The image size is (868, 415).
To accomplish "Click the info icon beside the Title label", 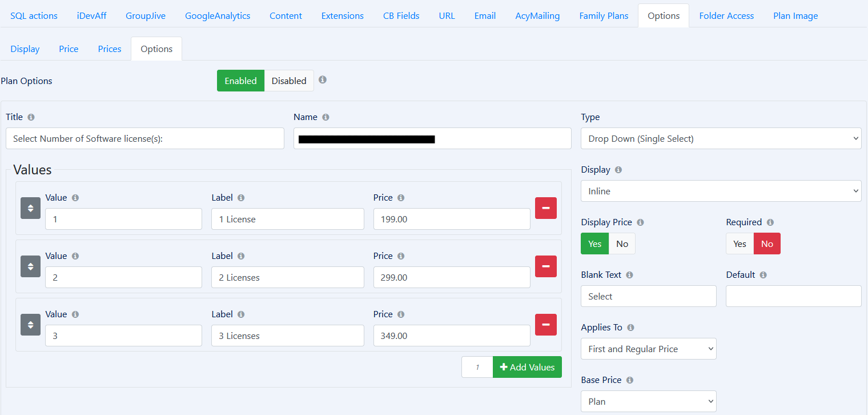I will click(31, 117).
